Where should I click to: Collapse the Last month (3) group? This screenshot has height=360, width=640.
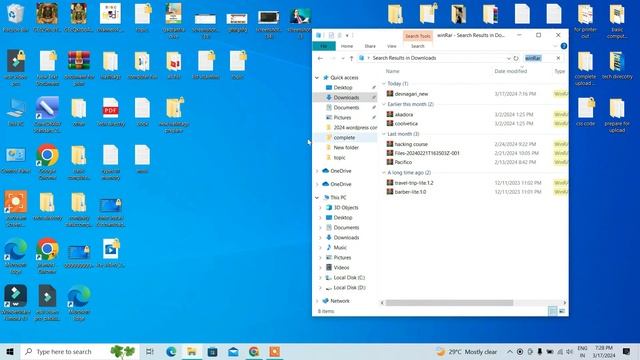[x=384, y=134]
